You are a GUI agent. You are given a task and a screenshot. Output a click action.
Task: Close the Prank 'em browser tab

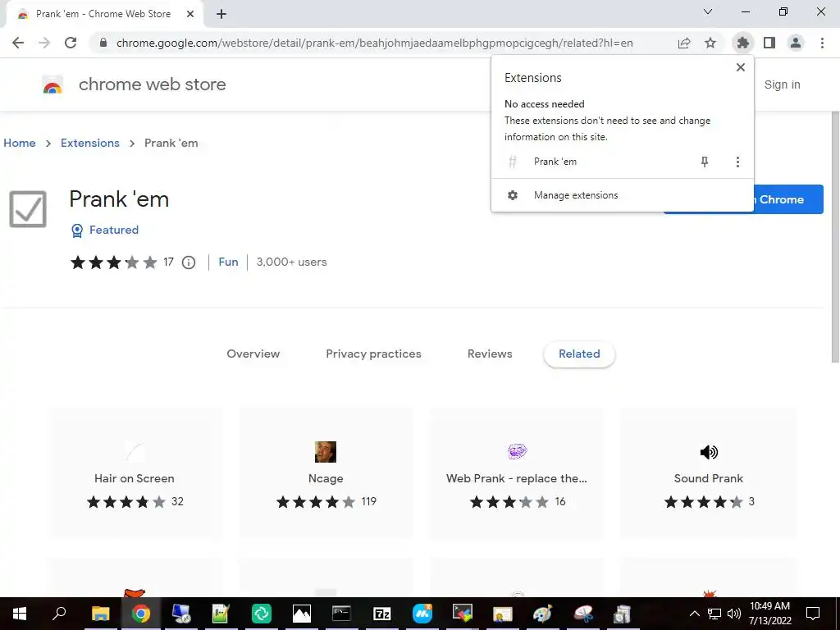pyautogui.click(x=190, y=15)
